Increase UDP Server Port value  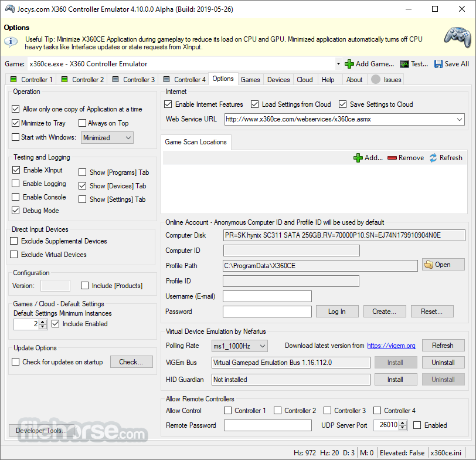pos(403,422)
